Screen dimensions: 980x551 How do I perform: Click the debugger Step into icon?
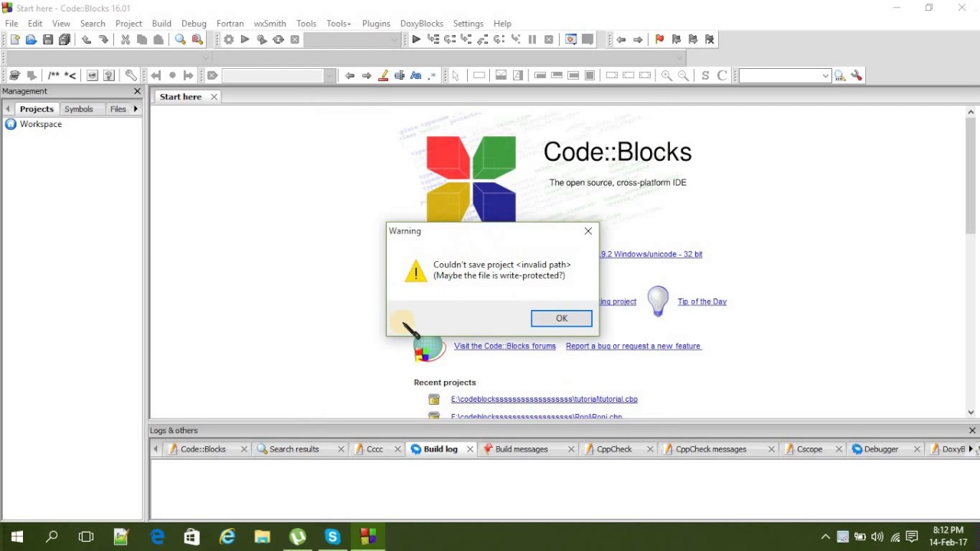[x=465, y=40]
